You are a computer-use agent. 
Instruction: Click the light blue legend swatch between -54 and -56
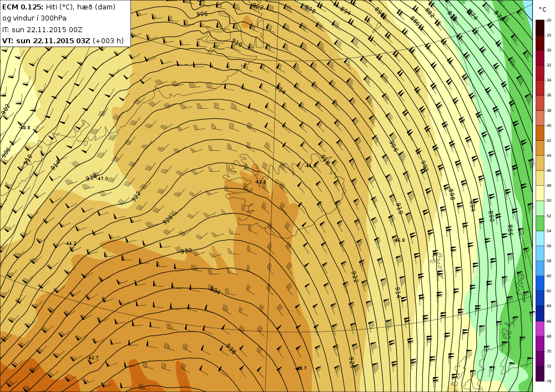[x=540, y=238]
